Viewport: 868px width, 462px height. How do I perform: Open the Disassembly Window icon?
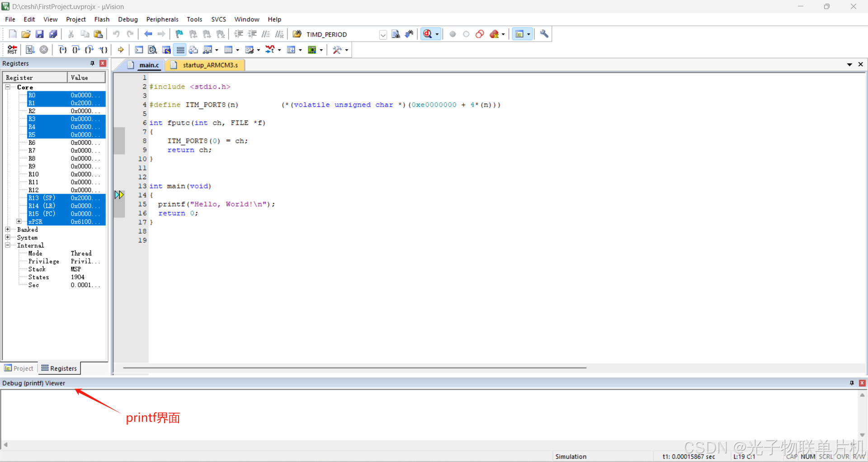(152, 50)
